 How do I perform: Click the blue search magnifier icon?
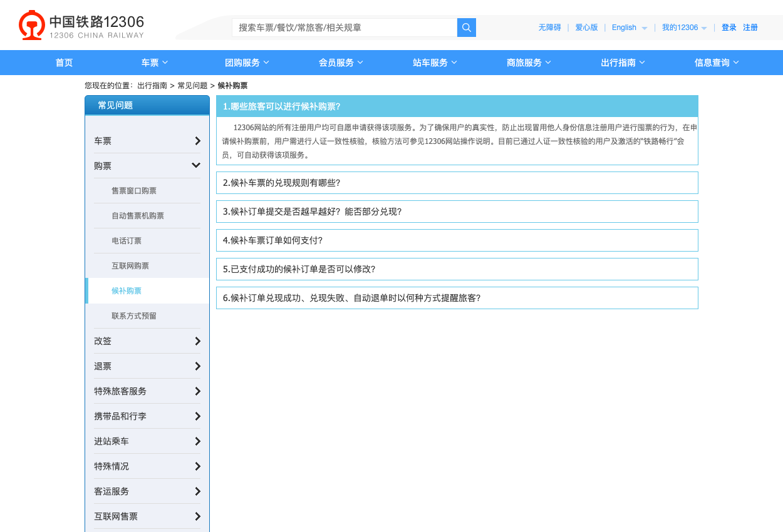[x=467, y=28]
